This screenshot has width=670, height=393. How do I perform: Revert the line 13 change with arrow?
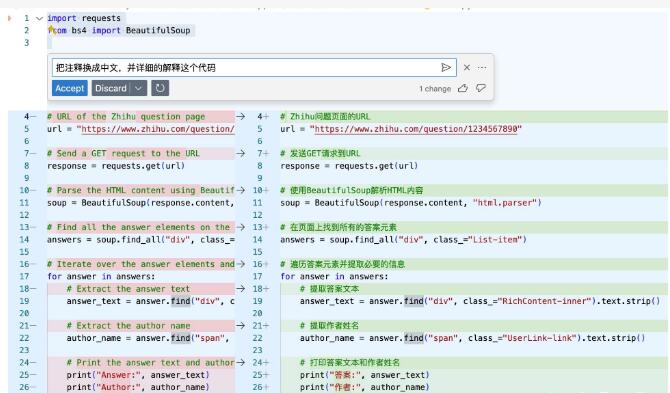pyautogui.click(x=241, y=227)
